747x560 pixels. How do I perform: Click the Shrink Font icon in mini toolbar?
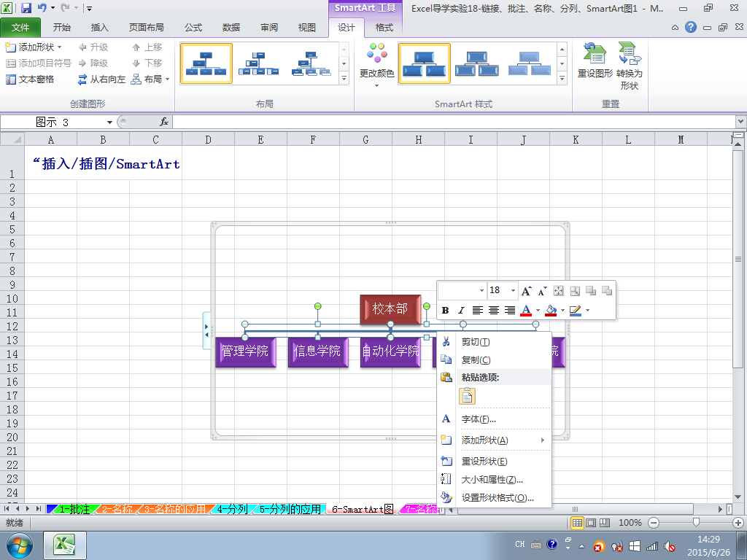click(542, 290)
